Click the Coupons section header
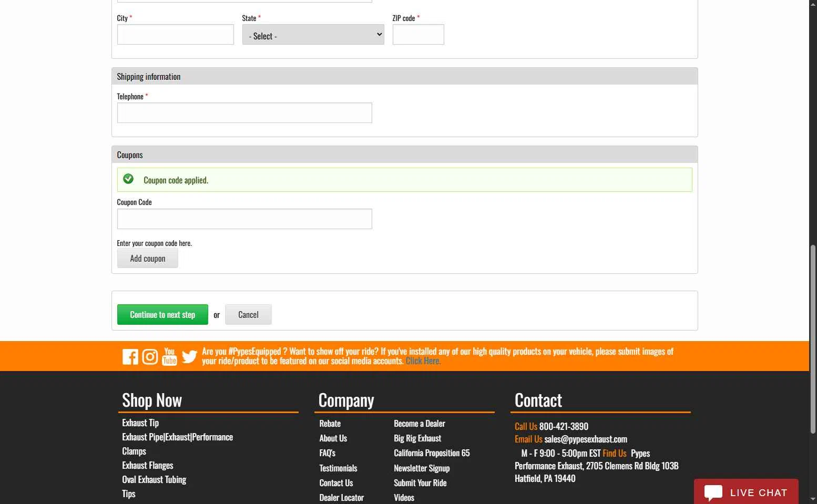 click(405, 155)
